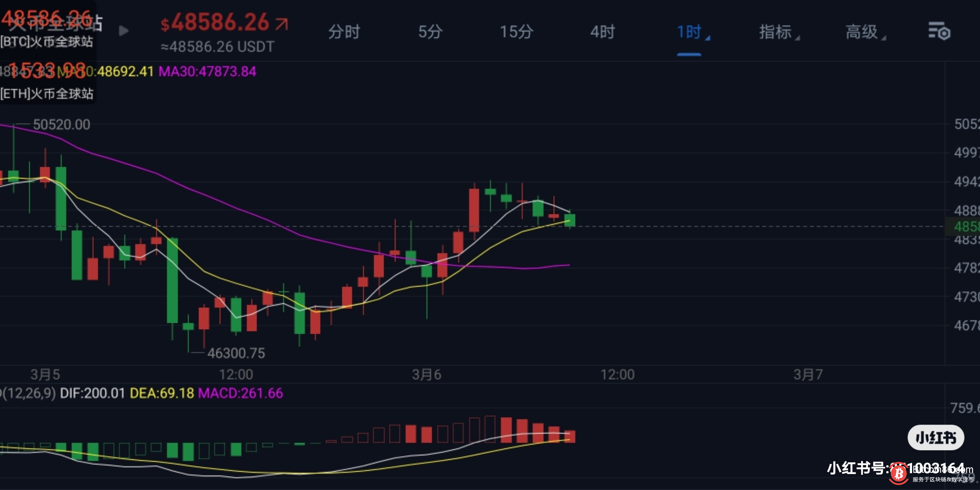Viewport: 980px width, 490px height.
Task: Tap the MA30:47873.84 indicator label
Action: click(x=207, y=72)
